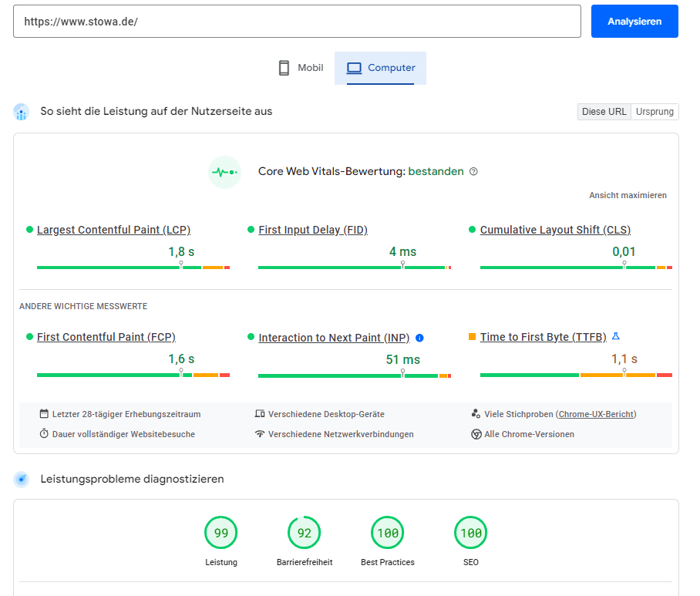Click the TTFB value 1,1 s
This screenshot has height=596, width=700.
624,359
